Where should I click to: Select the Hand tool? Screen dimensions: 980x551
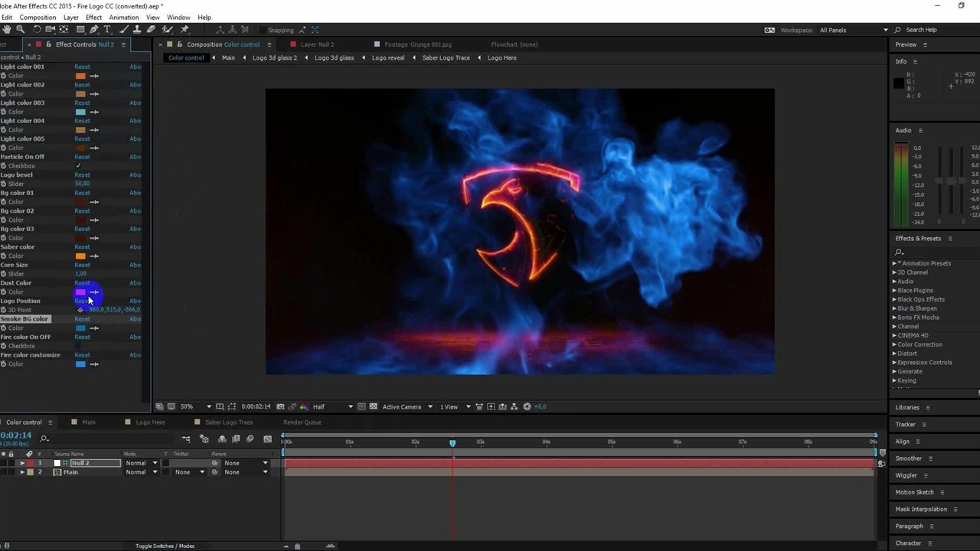tap(7, 30)
